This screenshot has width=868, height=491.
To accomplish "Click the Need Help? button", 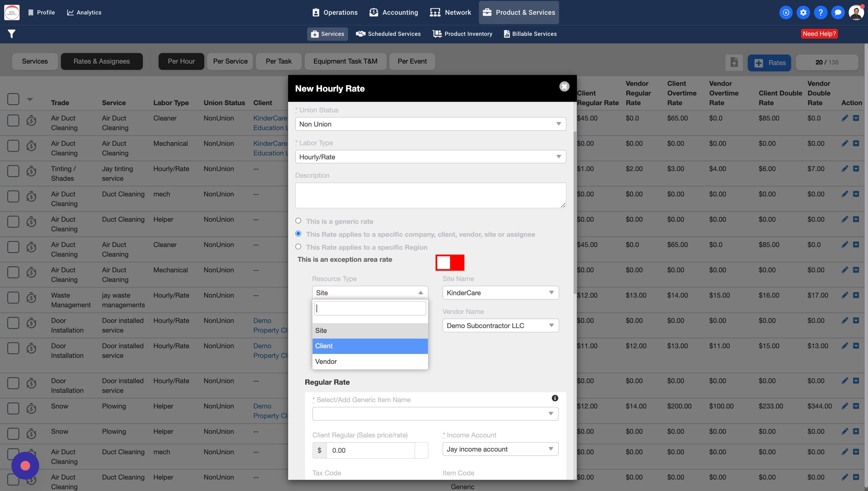I will click(819, 34).
